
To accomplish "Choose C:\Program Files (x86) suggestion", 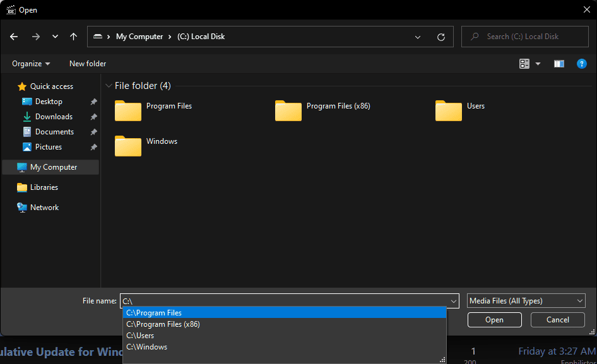I will pos(285,324).
